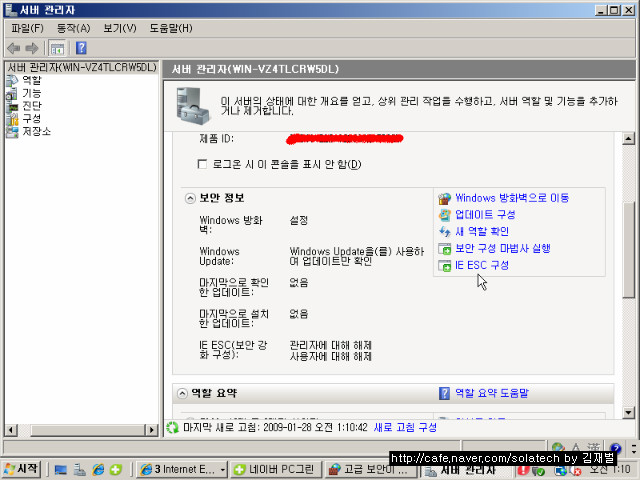Collapse the 보안 정보 section
The width and height of the screenshot is (640, 480).
190,198
